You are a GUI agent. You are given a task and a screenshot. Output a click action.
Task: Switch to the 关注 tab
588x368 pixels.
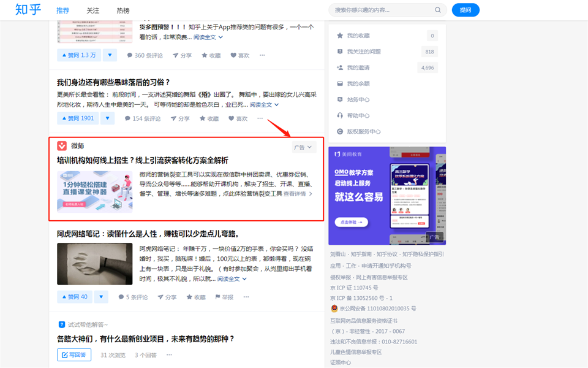click(x=92, y=10)
